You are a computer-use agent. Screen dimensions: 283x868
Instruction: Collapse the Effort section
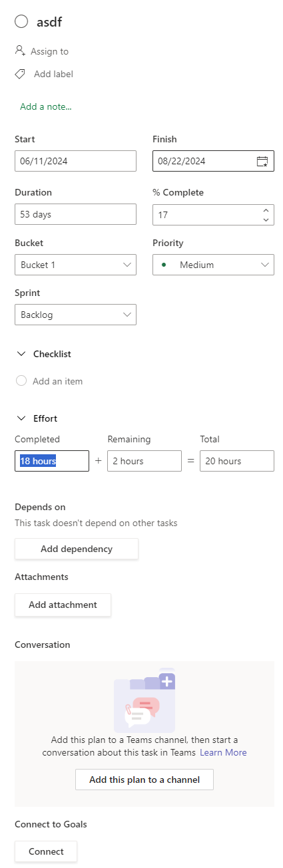[x=21, y=418]
